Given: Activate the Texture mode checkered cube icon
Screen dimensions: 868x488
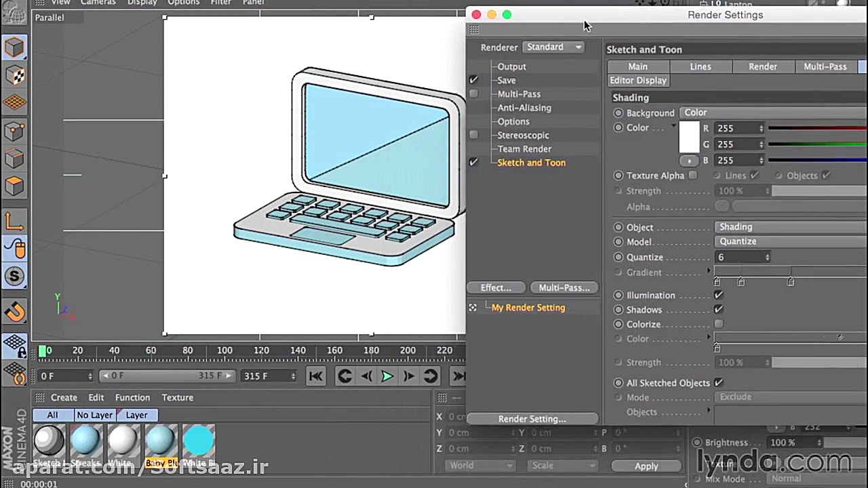Looking at the screenshot, I should (x=14, y=75).
